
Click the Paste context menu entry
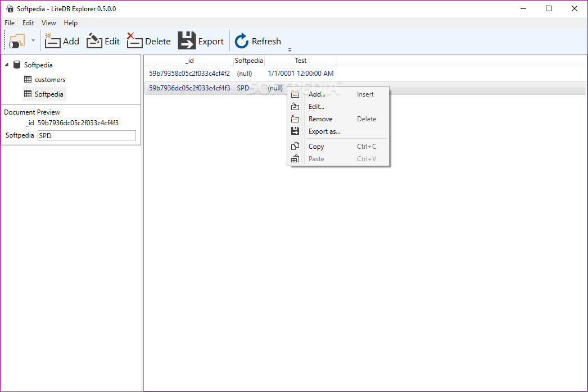click(338, 159)
